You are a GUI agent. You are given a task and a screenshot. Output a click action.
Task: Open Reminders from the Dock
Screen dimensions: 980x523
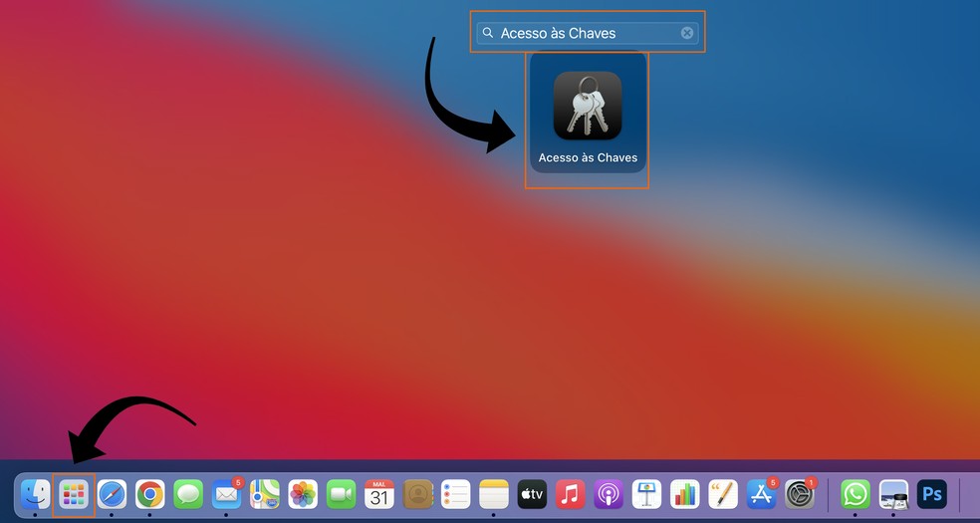[455, 494]
